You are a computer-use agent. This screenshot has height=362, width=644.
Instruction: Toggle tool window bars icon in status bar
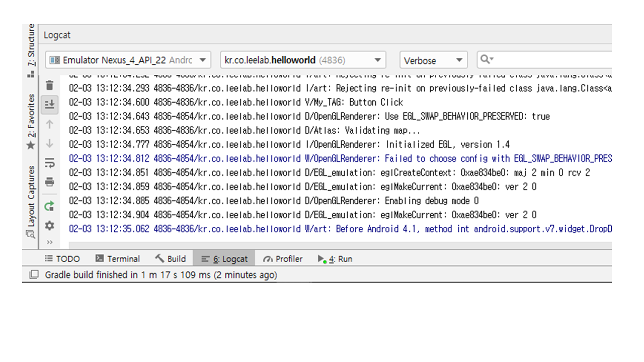click(x=34, y=275)
